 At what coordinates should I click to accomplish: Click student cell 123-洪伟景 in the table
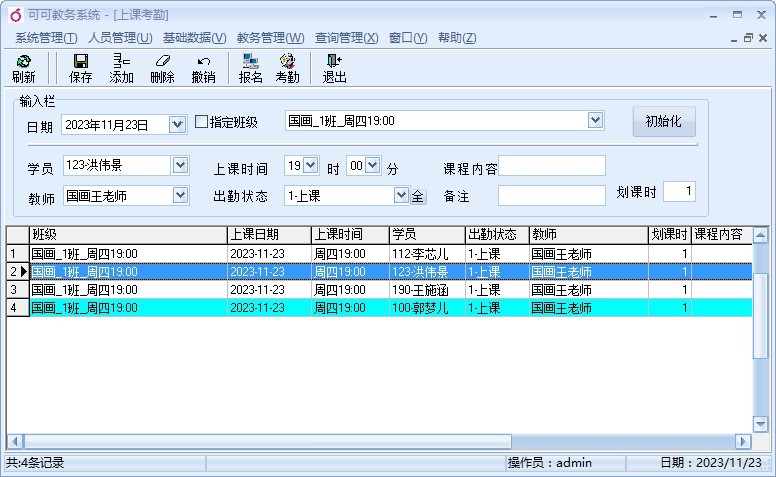click(428, 272)
